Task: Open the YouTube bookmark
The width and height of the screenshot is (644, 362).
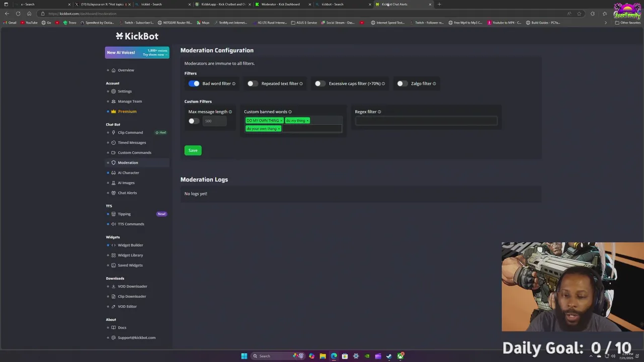Action: point(29,23)
